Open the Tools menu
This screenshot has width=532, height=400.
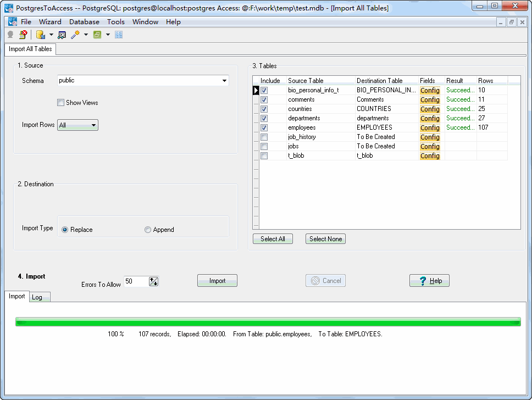[116, 22]
